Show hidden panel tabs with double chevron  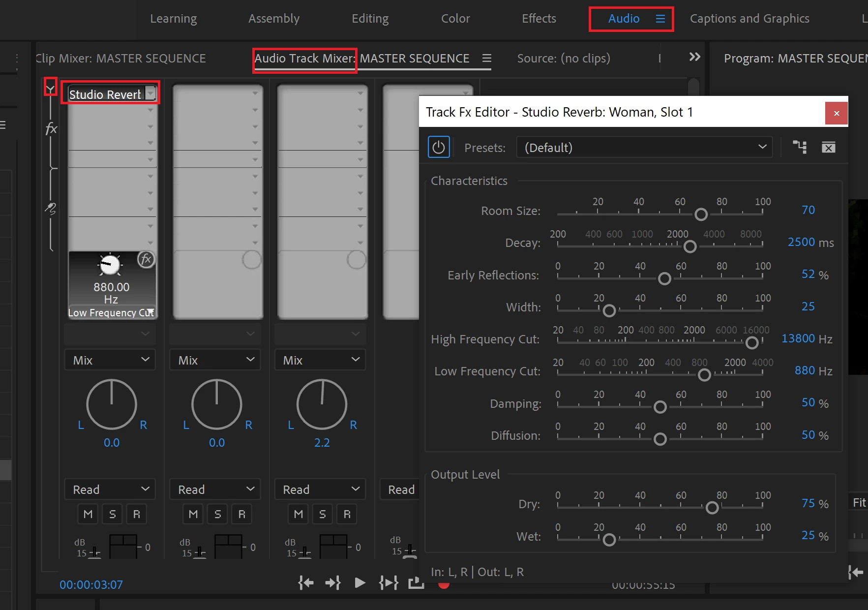coord(694,57)
